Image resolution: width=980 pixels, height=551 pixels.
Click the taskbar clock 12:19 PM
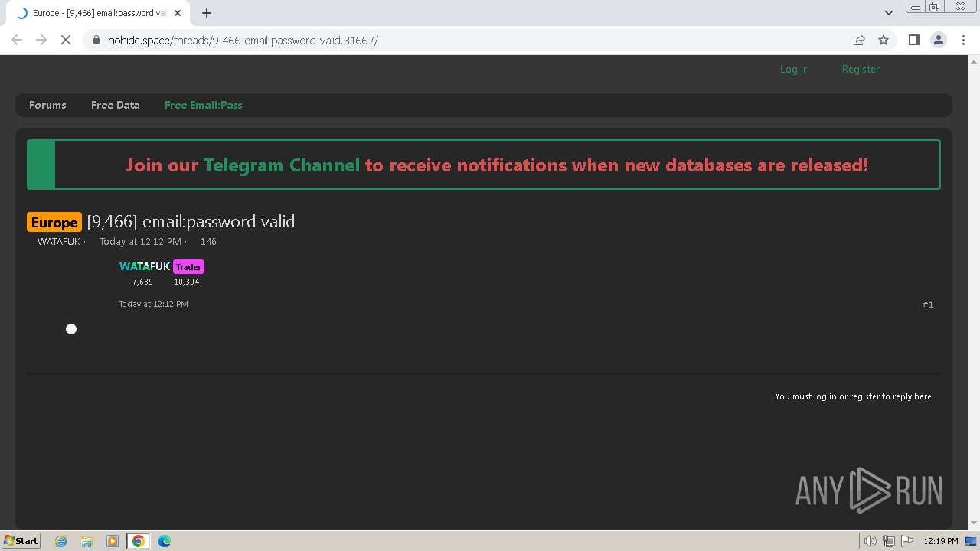pos(941,541)
